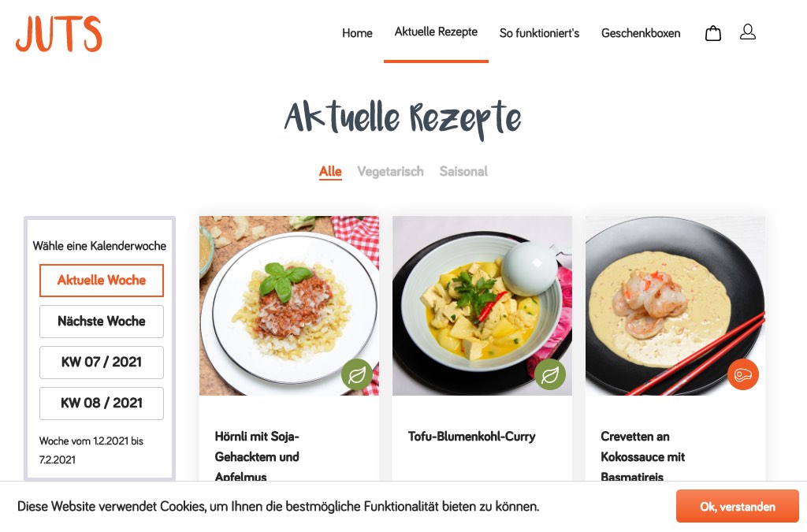Open the Geschenkboxen navigation item
This screenshot has width=807, height=532.
641,33
